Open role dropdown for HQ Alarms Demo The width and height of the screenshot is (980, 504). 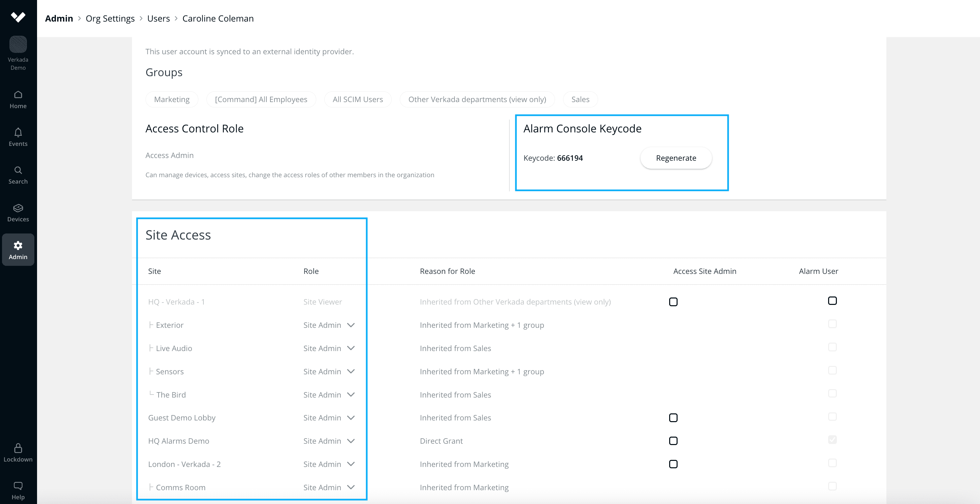[351, 441]
